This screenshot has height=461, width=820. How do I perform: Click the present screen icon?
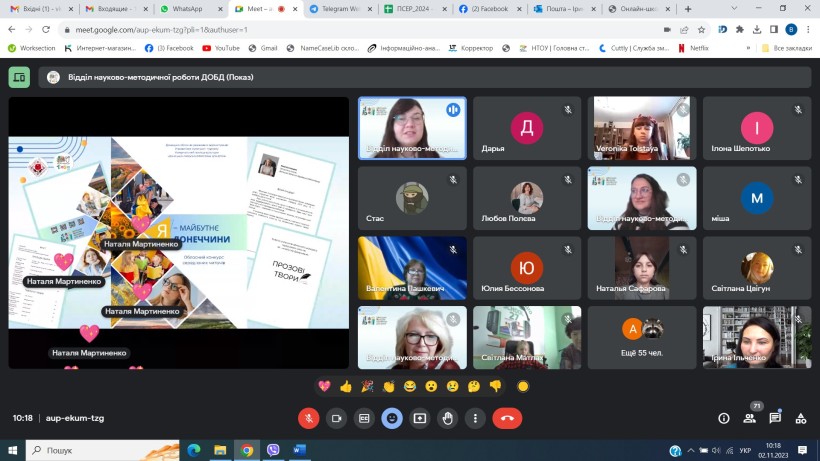click(x=420, y=418)
